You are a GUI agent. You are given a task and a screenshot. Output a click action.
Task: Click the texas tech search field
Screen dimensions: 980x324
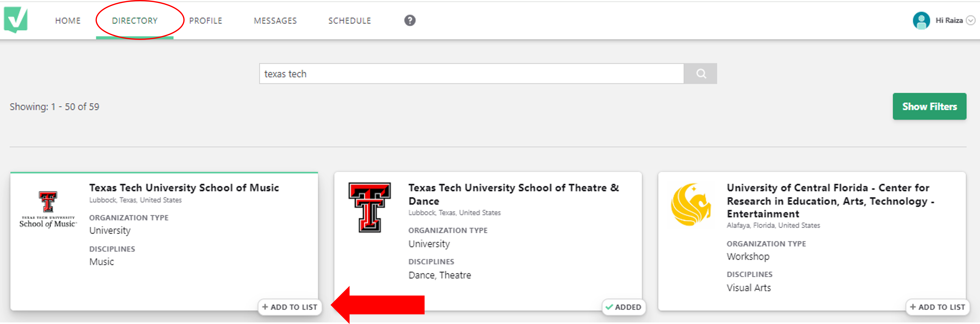[471, 74]
